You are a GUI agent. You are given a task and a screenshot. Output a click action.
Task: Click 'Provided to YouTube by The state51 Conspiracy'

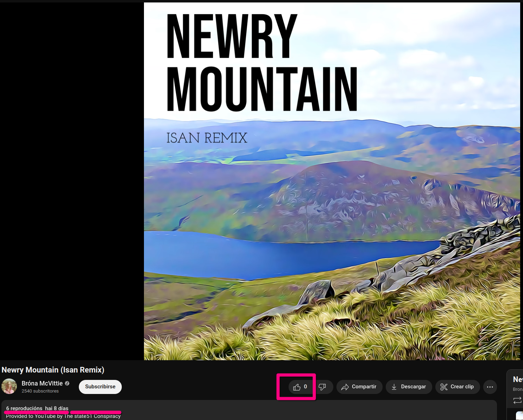tap(63, 416)
